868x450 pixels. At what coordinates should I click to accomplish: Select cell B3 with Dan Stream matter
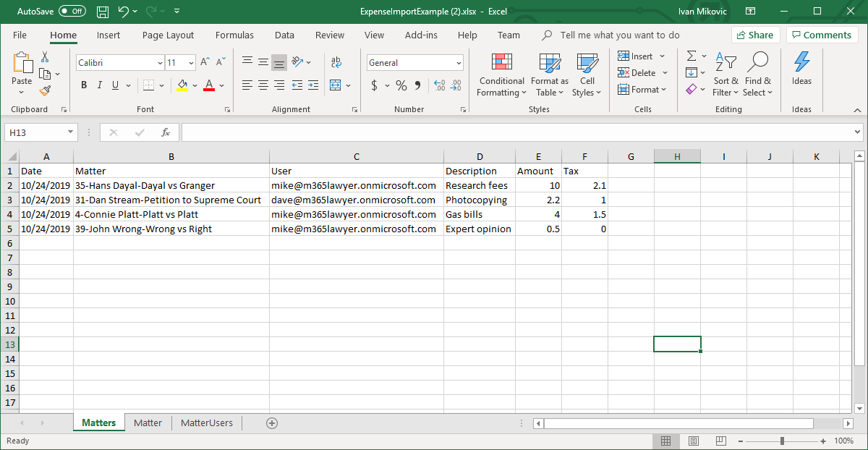click(171, 200)
